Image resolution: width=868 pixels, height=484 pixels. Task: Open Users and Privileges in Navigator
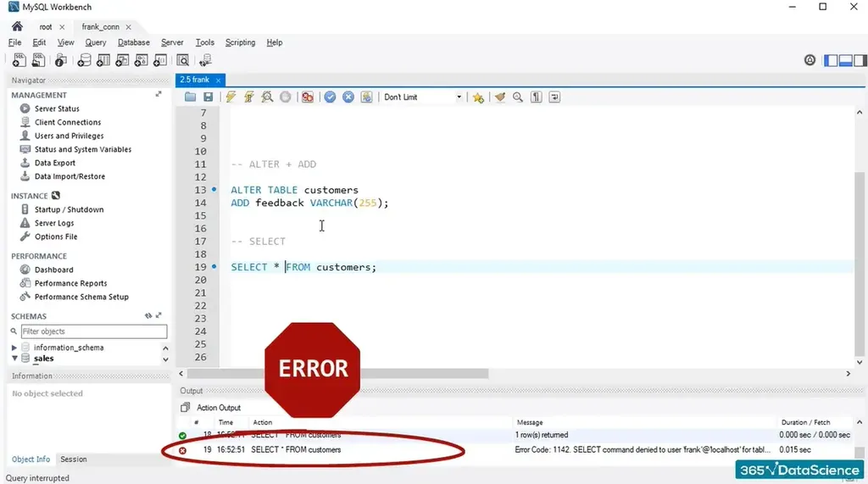point(69,136)
